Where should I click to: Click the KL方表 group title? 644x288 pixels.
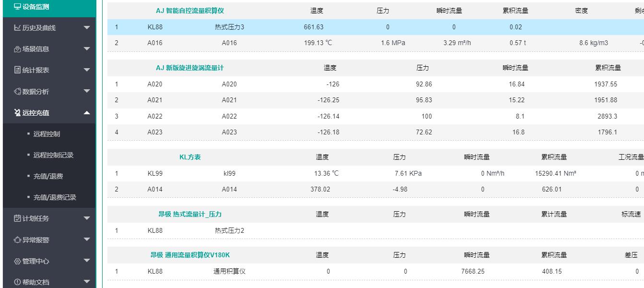point(190,157)
